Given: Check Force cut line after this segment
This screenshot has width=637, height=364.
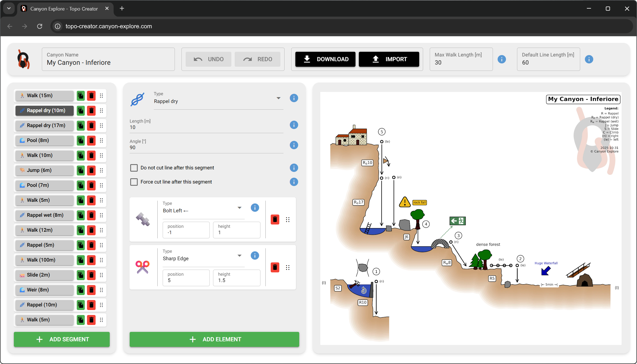Looking at the screenshot, I should point(134,182).
